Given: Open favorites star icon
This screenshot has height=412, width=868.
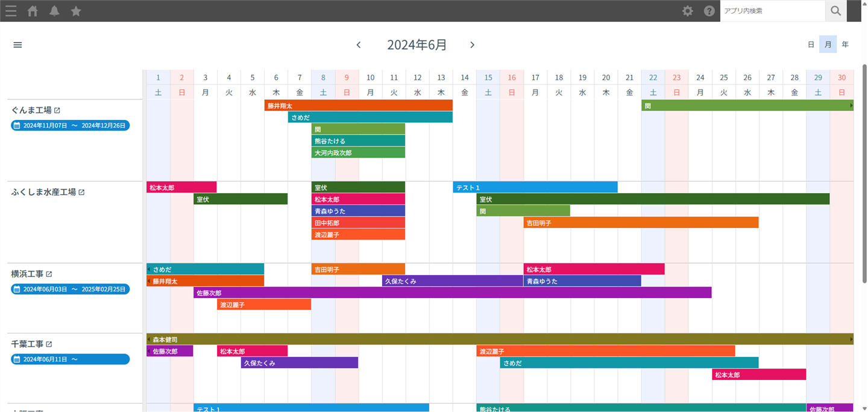Looking at the screenshot, I should 76,11.
